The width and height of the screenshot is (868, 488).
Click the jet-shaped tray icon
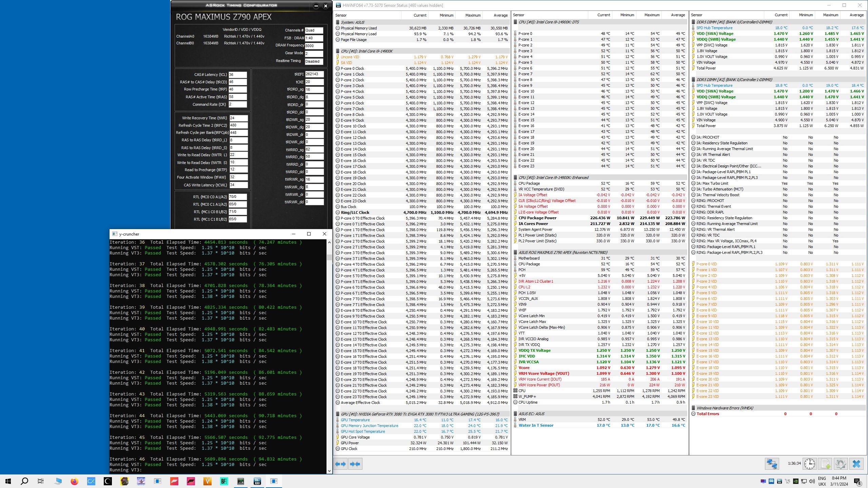787,481
